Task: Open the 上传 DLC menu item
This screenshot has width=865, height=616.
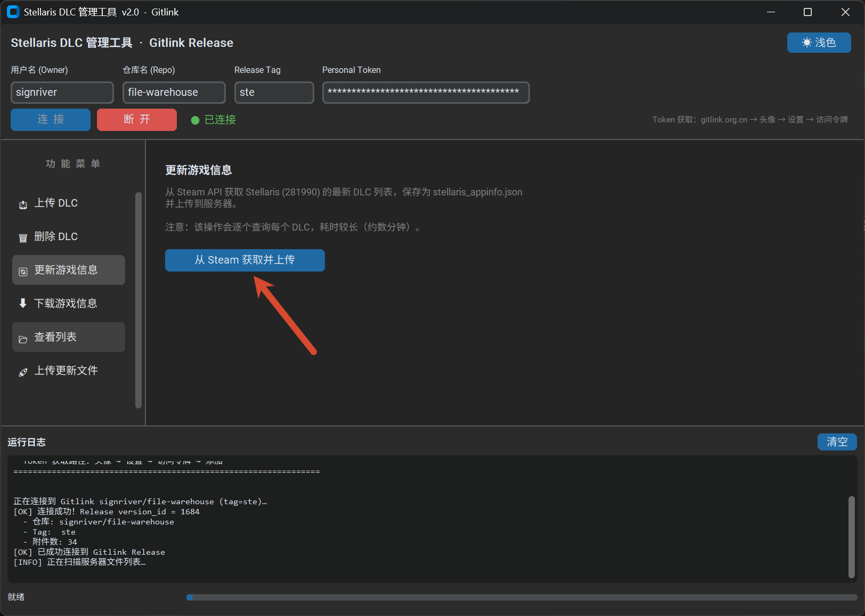Action: click(x=69, y=203)
